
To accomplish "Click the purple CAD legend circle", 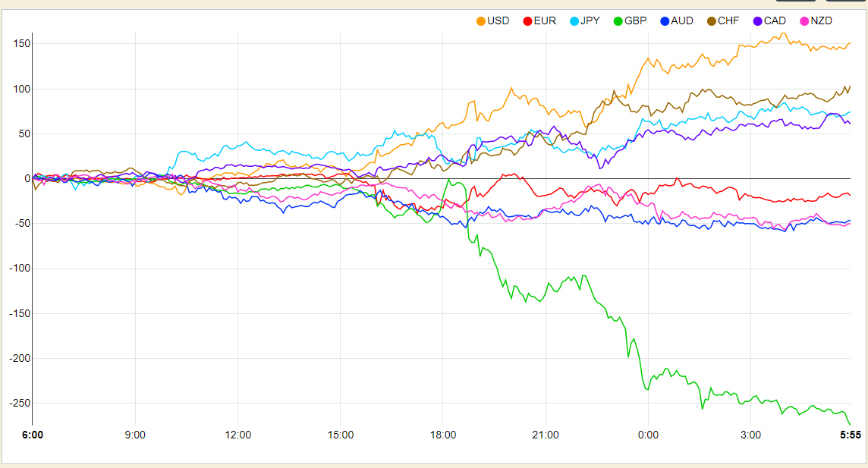I will pyautogui.click(x=758, y=21).
